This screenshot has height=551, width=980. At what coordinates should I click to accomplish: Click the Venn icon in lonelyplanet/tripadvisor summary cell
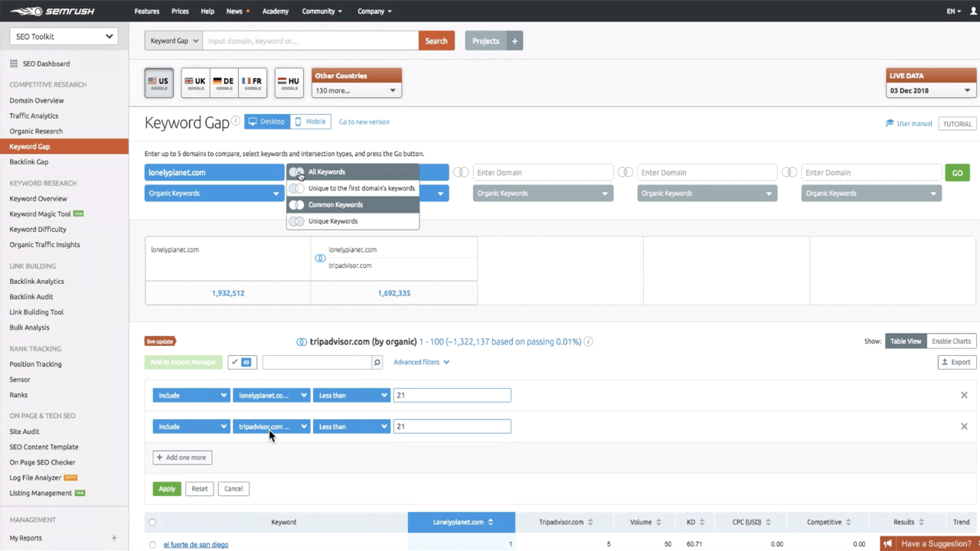[x=320, y=258]
